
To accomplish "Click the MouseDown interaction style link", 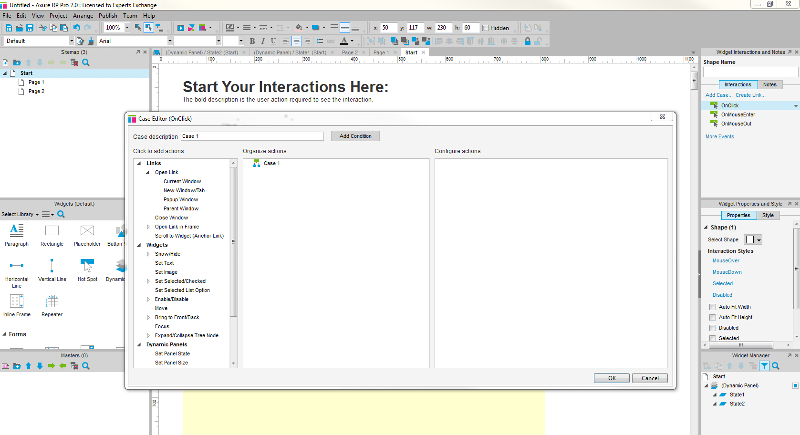I will pos(727,272).
